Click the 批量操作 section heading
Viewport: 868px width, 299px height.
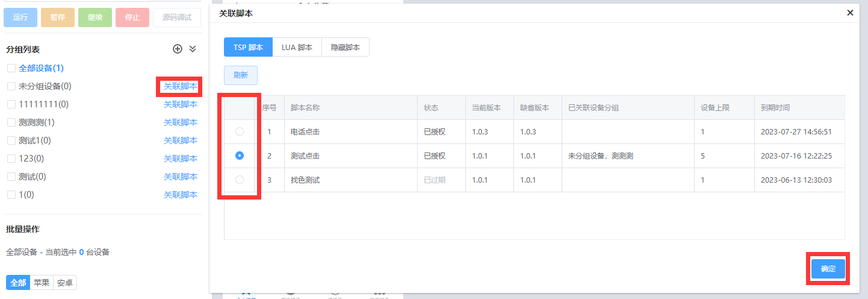(x=23, y=229)
